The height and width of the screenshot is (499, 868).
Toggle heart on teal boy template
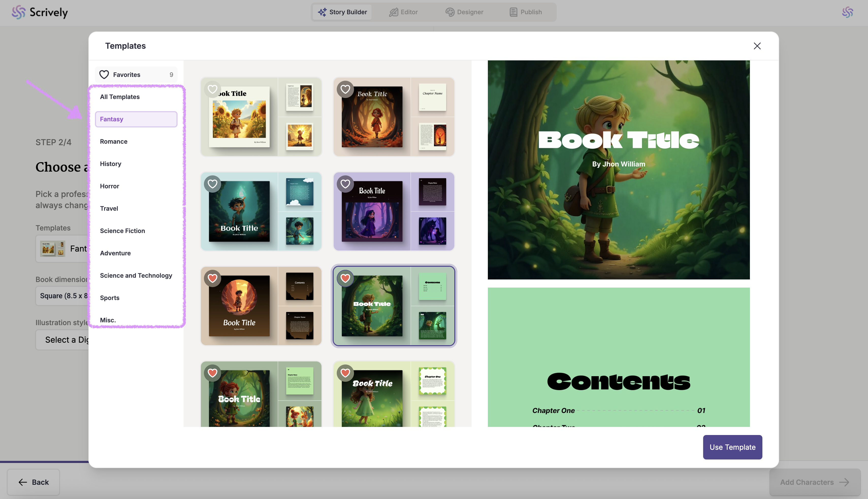pos(213,184)
